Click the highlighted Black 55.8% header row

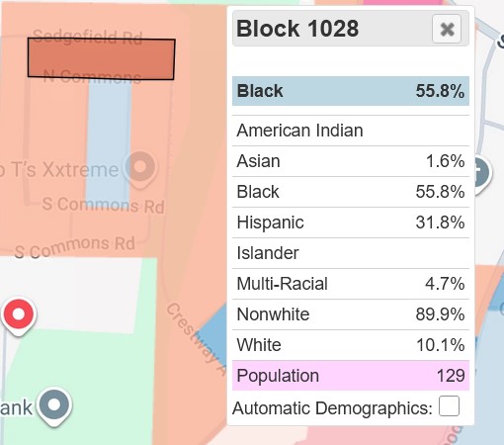(x=351, y=91)
